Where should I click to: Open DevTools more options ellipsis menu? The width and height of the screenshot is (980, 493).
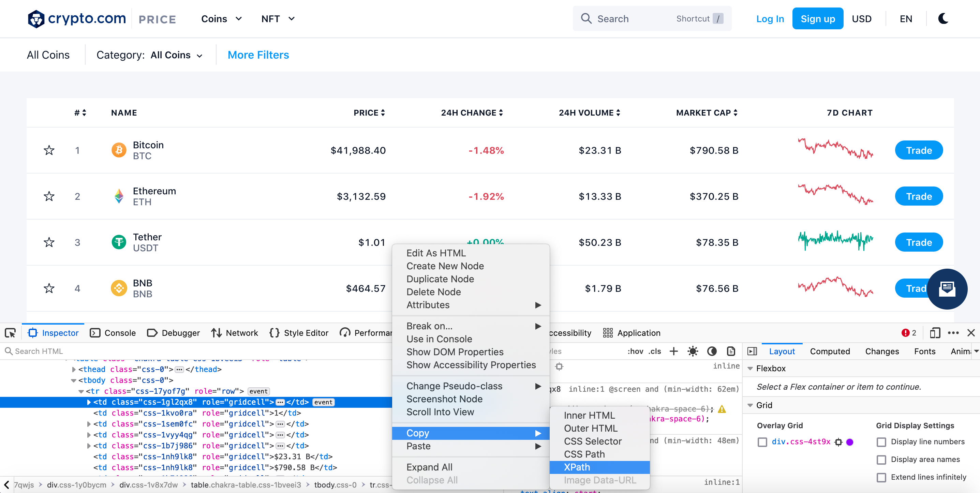(x=953, y=333)
